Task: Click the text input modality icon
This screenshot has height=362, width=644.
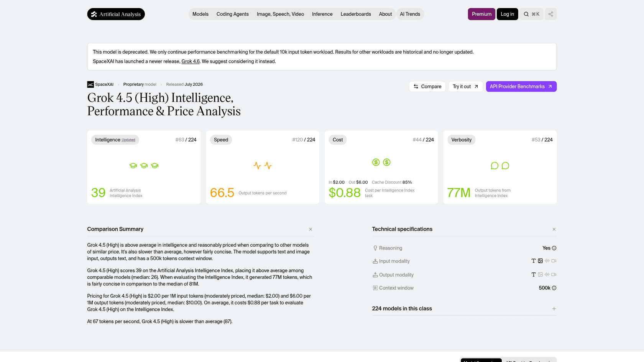Action: 533,261
